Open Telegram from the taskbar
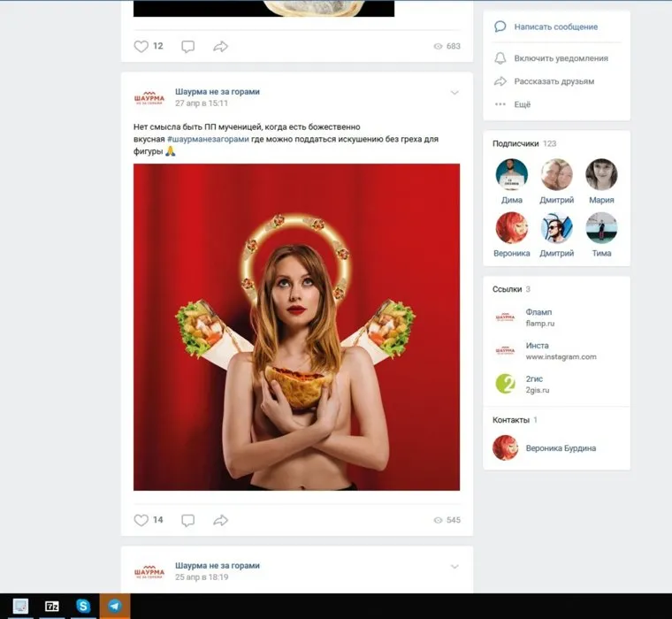Screen dimensions: 672x619 114,606
